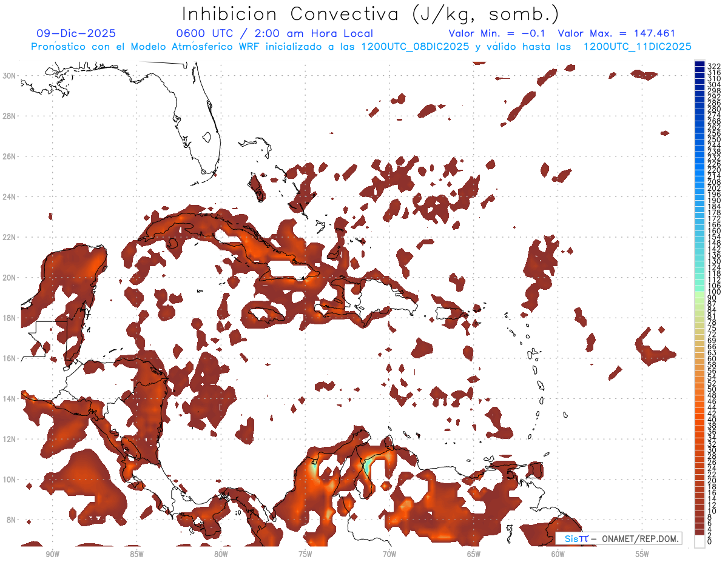The width and height of the screenshot is (728, 562).
Task: Click the white zero-value swatch at the colorbar bottom
Action: coord(700,541)
